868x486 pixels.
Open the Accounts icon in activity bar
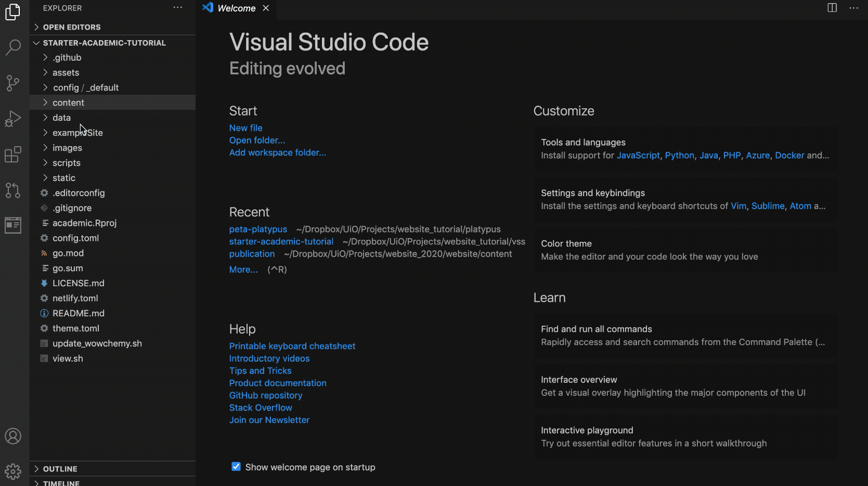(x=13, y=436)
